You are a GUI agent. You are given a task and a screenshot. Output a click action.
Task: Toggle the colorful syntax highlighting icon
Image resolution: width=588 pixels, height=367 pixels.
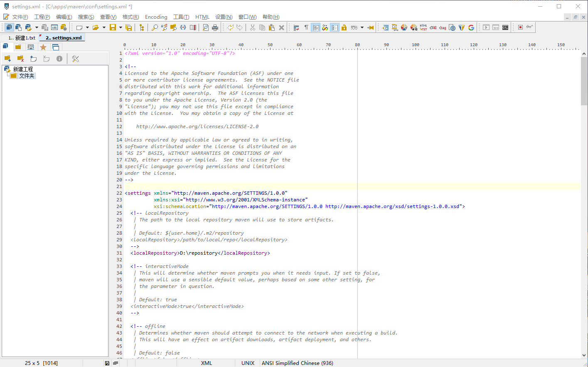pyautogui.click(x=325, y=27)
